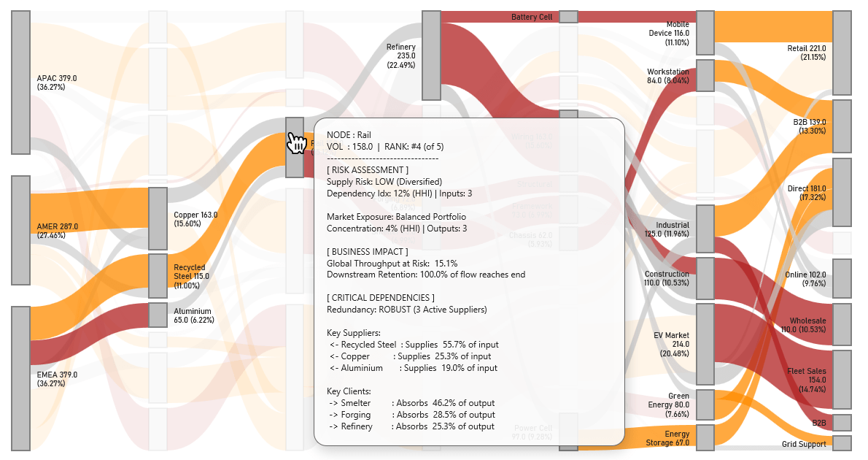Click the 'NODE : Rail' tooltip heading
The height and width of the screenshot is (460, 868).
click(349, 134)
